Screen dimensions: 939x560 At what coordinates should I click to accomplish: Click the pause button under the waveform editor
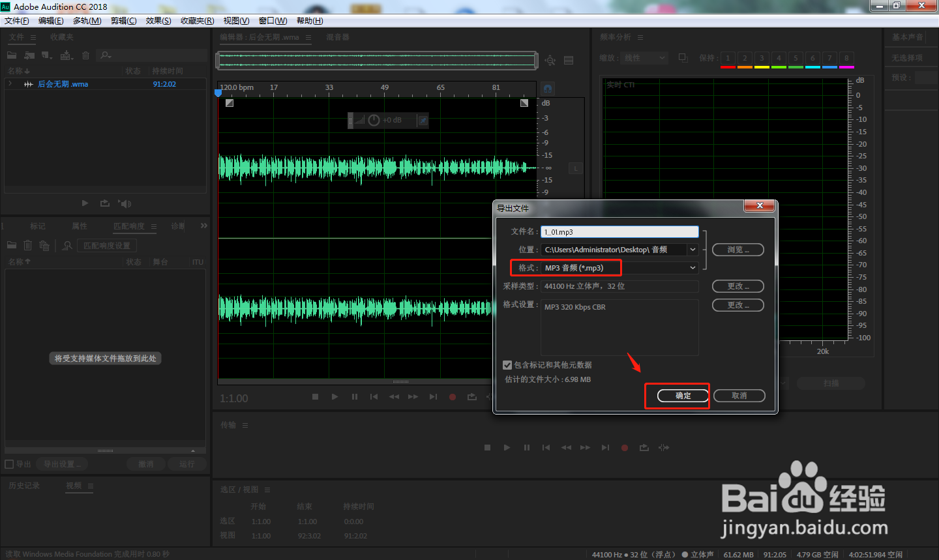[x=355, y=396]
